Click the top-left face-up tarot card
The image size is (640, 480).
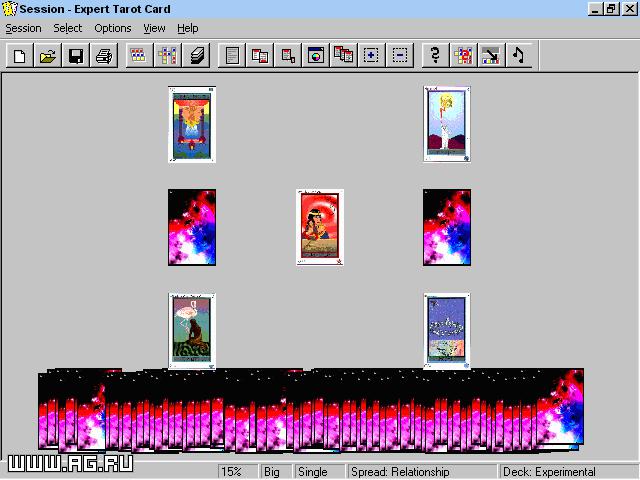pos(192,124)
